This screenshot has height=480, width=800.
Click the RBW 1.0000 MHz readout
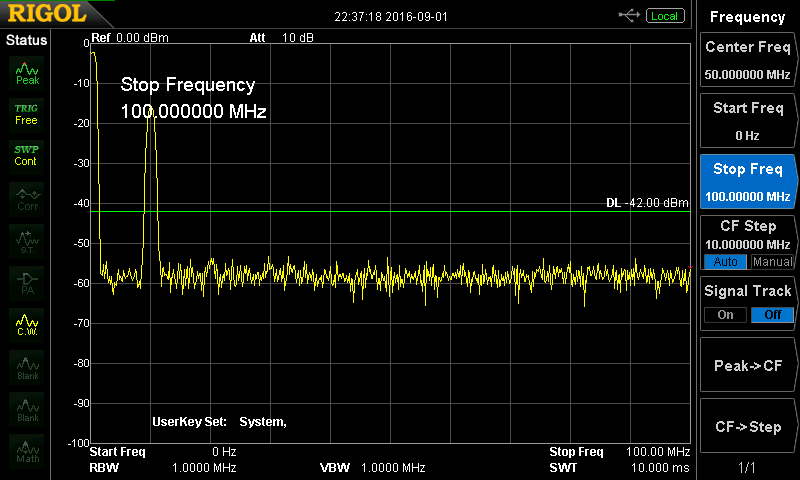click(163, 468)
